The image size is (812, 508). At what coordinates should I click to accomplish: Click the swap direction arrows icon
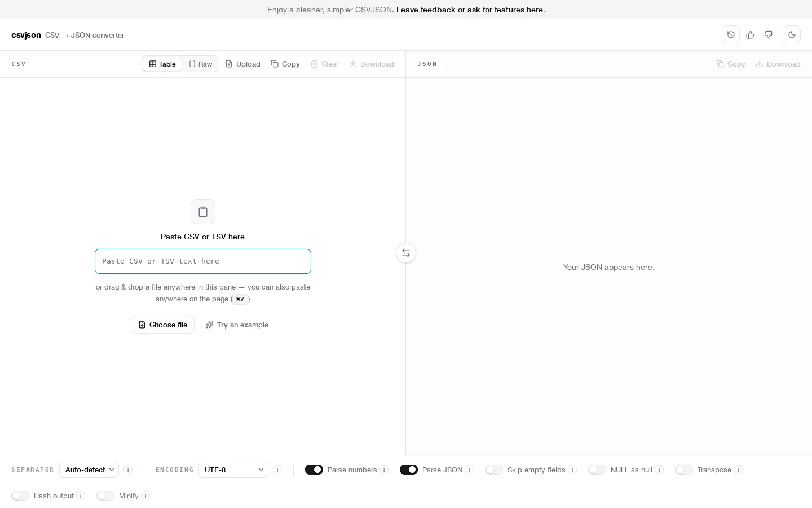[406, 253]
